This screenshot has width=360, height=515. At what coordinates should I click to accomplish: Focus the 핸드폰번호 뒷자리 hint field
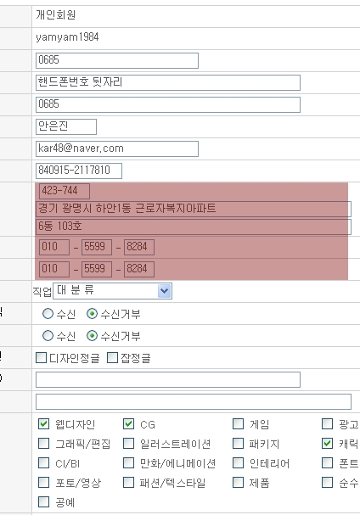[x=168, y=83]
